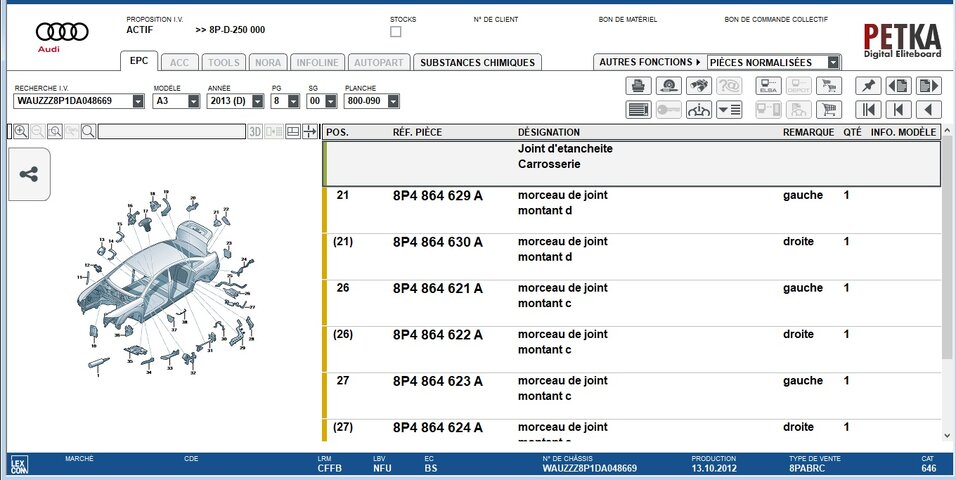Select the TOOLS tab
The height and width of the screenshot is (480, 956).
click(224, 62)
